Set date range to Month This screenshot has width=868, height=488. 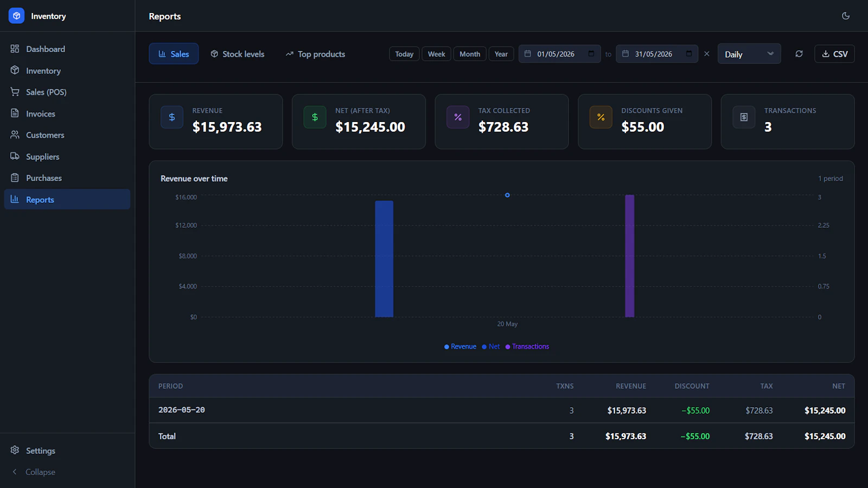(x=470, y=54)
